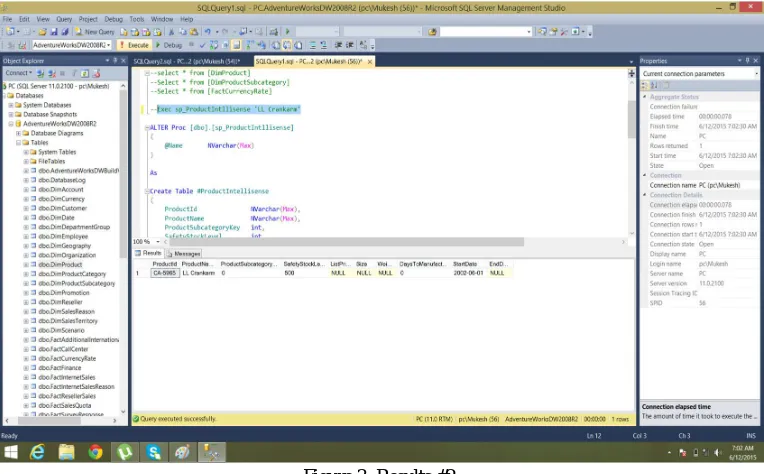Click the Undo arrow icon
The width and height of the screenshot is (764, 474).
click(x=208, y=32)
